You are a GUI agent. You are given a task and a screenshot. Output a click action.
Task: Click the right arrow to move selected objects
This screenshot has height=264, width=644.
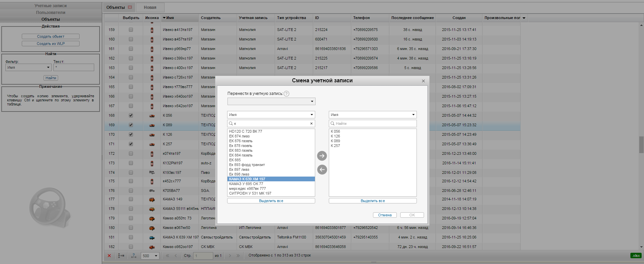(322, 156)
